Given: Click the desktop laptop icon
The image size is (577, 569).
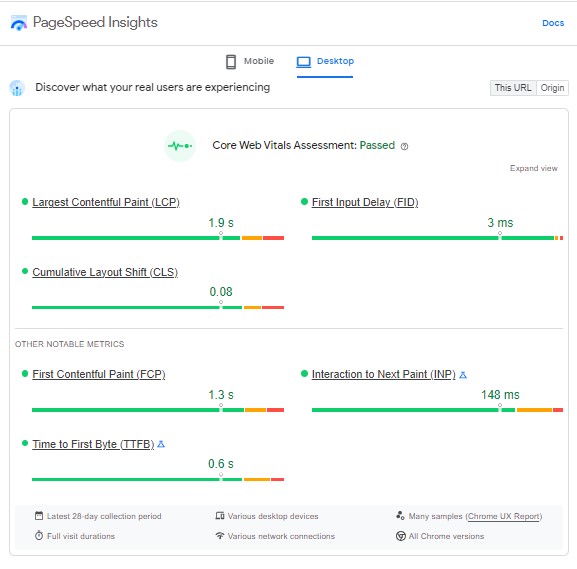Looking at the screenshot, I should tap(304, 62).
